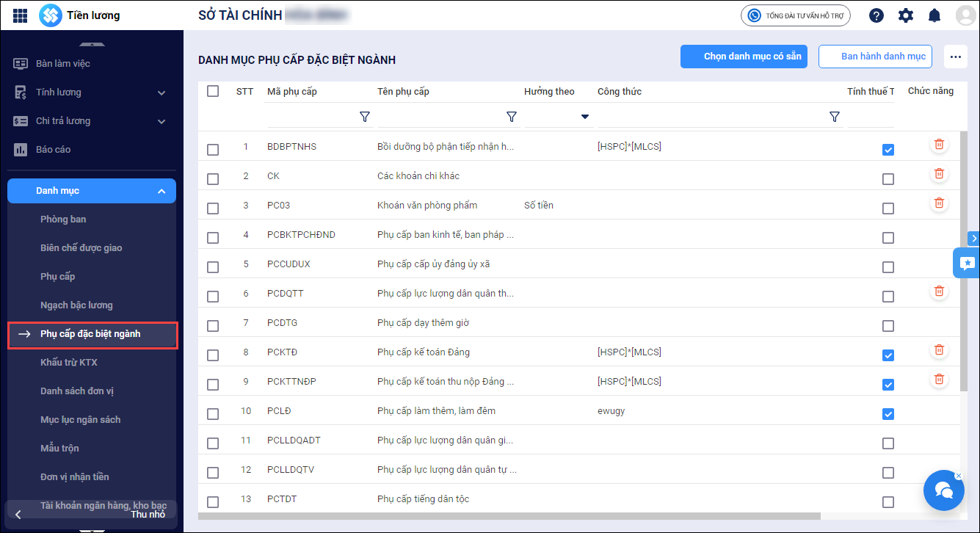
Task: Click the horizontal table scrollbar
Action: 509,515
